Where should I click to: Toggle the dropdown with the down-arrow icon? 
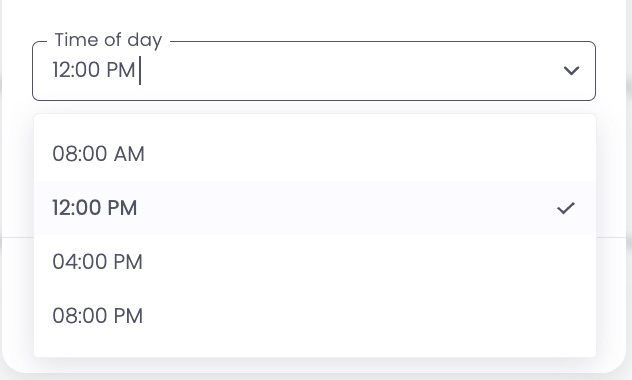tap(571, 71)
